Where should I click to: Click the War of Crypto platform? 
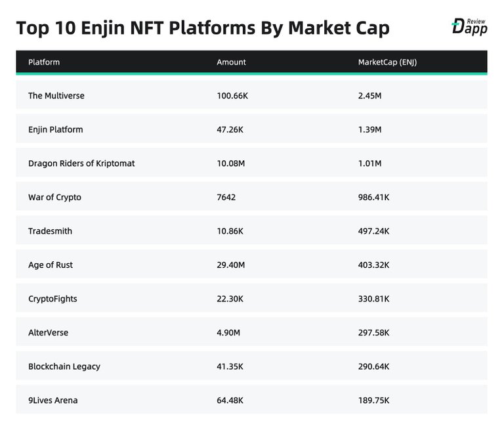[54, 197]
